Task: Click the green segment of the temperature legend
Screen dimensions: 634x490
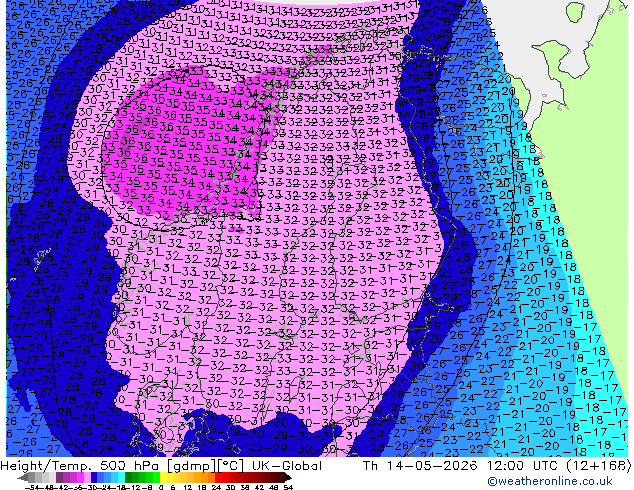Action: click(142, 478)
